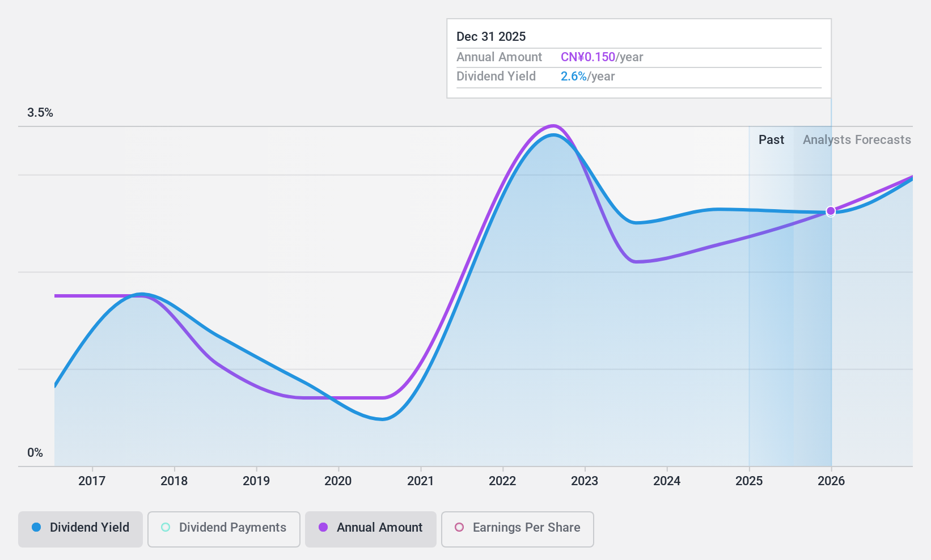Click the Dec 31 2025 tooltip date
Viewport: 931px width, 560px height.
tap(491, 36)
